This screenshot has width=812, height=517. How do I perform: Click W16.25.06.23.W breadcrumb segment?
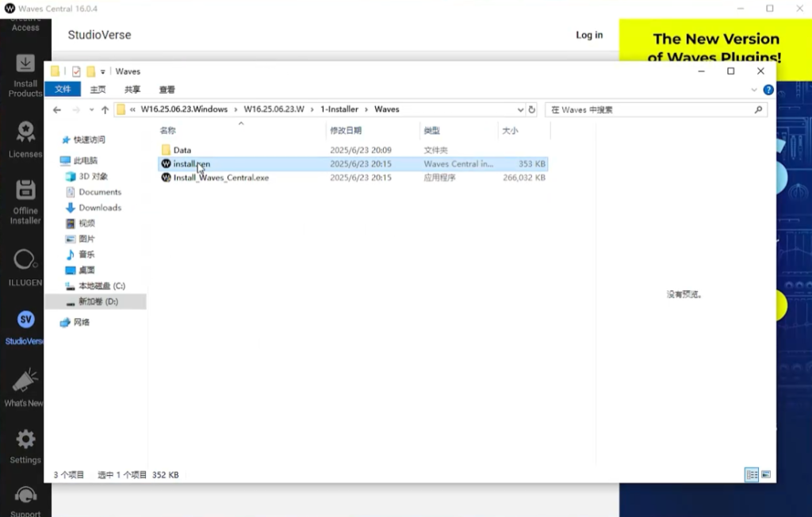tap(274, 109)
